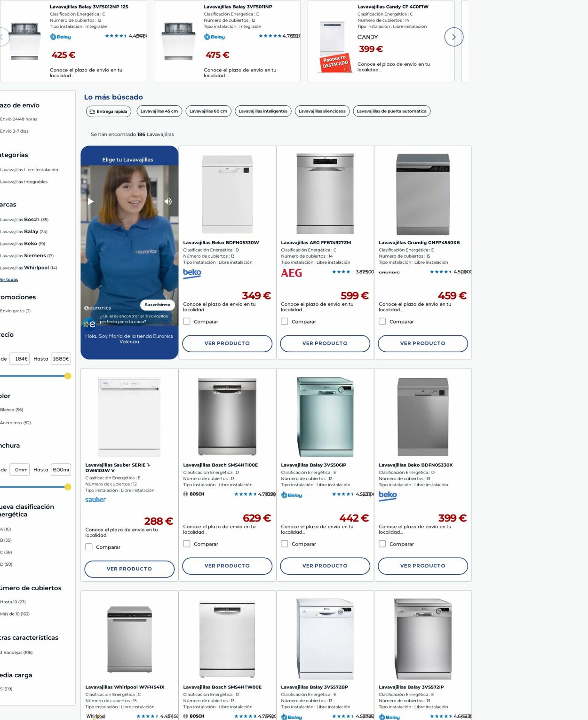Filter by Acero Inox color
588x720 pixels.
click(16, 423)
